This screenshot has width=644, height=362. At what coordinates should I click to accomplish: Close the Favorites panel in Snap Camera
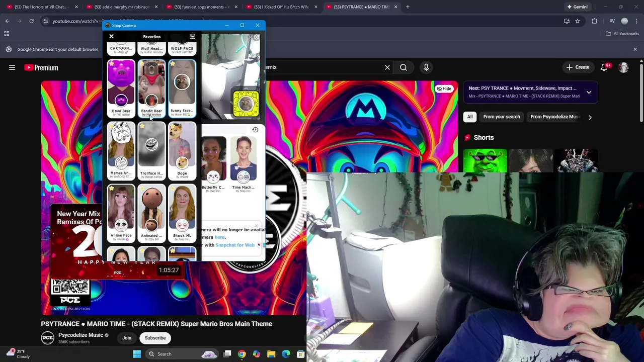point(111,36)
